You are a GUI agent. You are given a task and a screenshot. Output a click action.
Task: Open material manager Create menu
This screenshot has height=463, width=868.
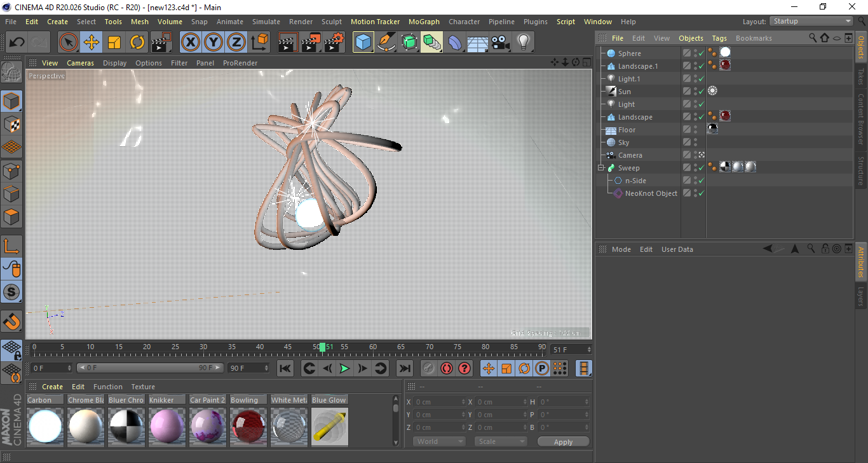tap(52, 387)
